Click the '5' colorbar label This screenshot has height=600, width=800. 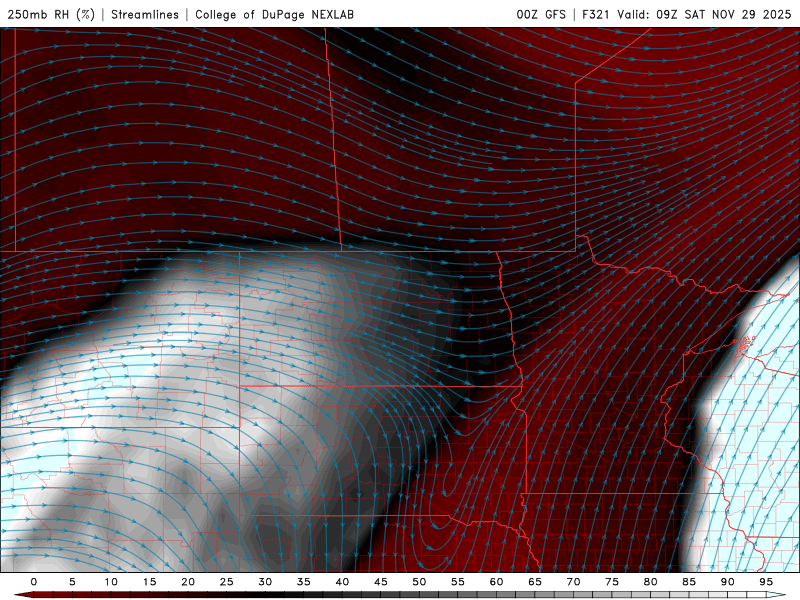point(72,582)
